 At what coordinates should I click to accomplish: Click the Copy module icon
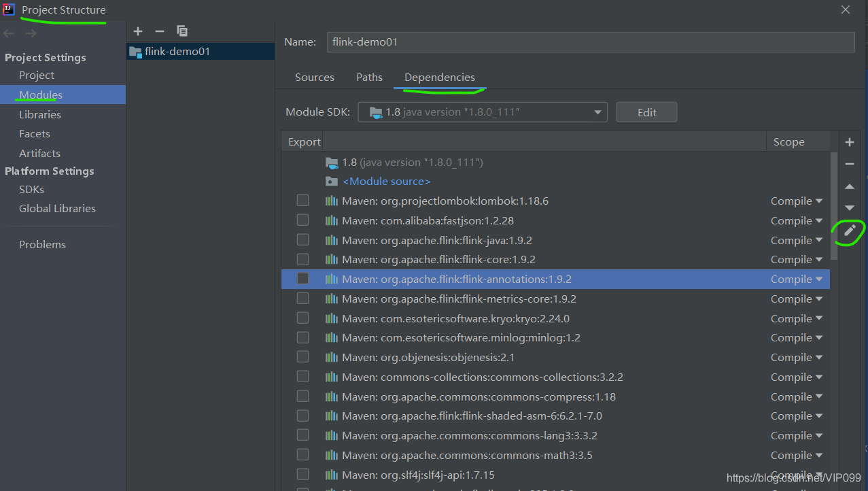click(181, 31)
